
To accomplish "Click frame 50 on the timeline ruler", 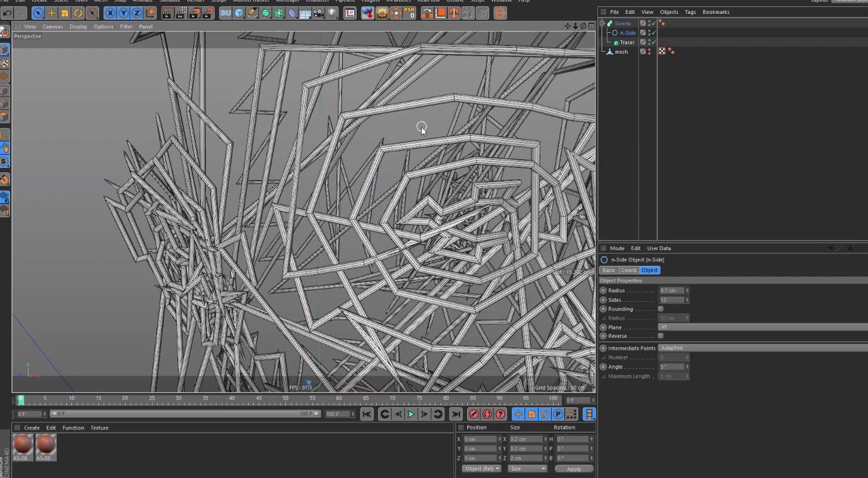I will [285, 399].
